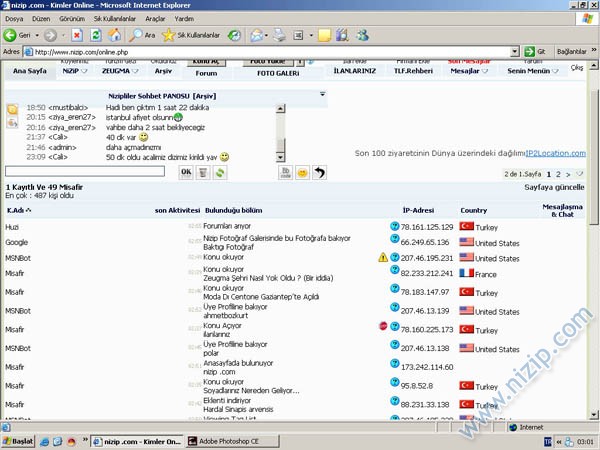Open address bar dropdown arrow
Viewport: 600px width, 450px height.
[515, 52]
